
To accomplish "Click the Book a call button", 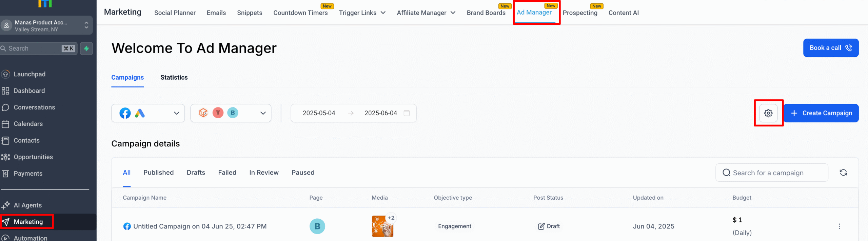I will click(830, 48).
